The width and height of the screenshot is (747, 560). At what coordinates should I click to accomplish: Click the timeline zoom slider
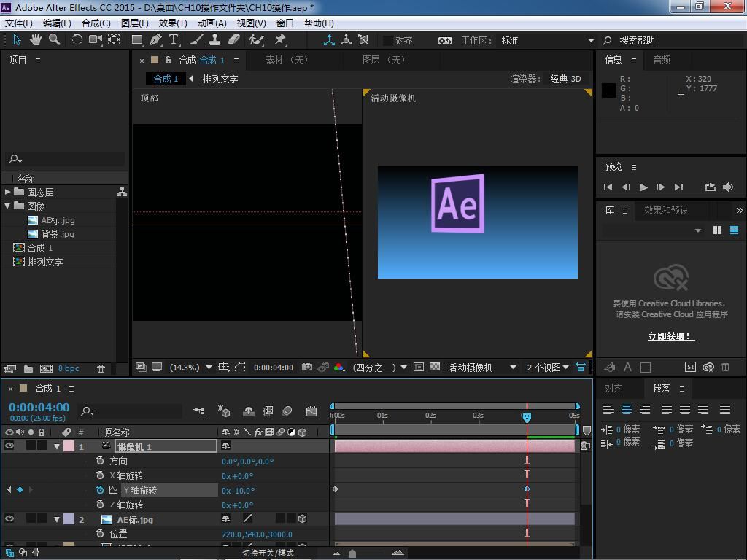click(x=352, y=553)
